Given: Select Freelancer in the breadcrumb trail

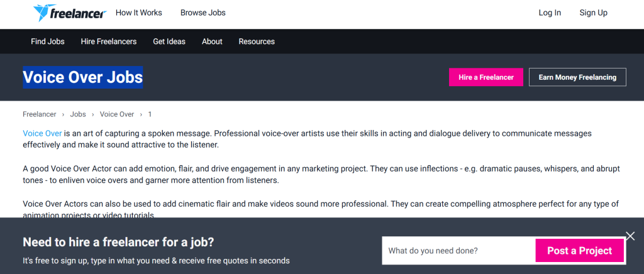Looking at the screenshot, I should tap(40, 114).
